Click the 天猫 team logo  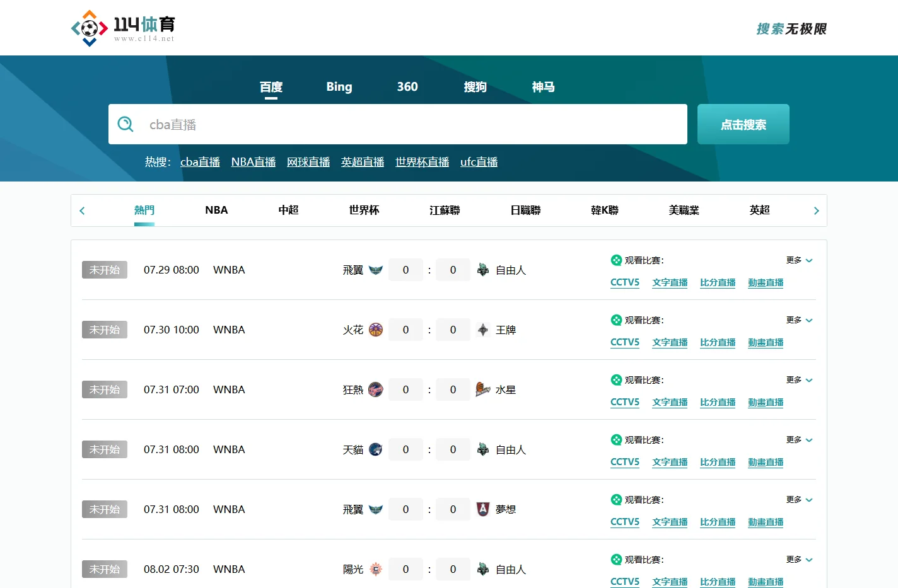pyautogui.click(x=376, y=449)
